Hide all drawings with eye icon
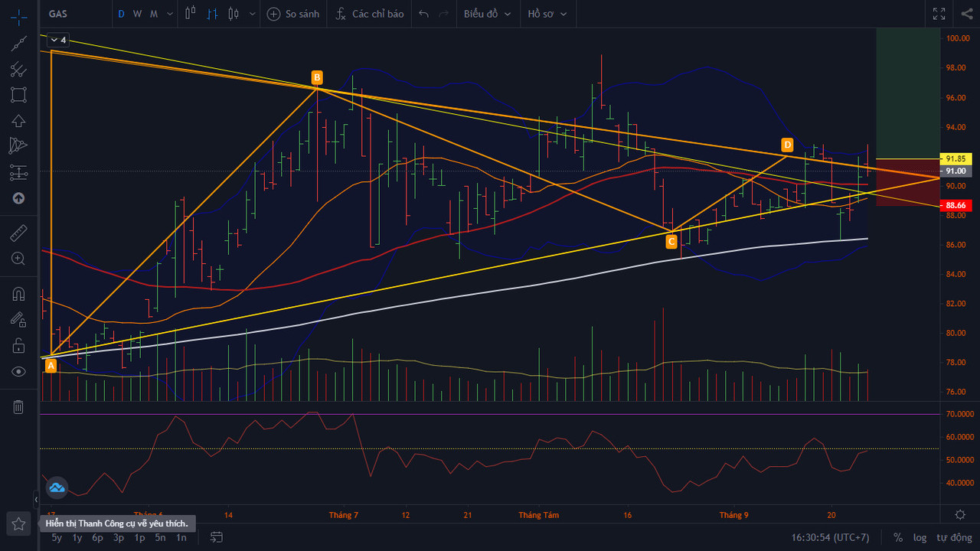The image size is (980, 551). [18, 371]
